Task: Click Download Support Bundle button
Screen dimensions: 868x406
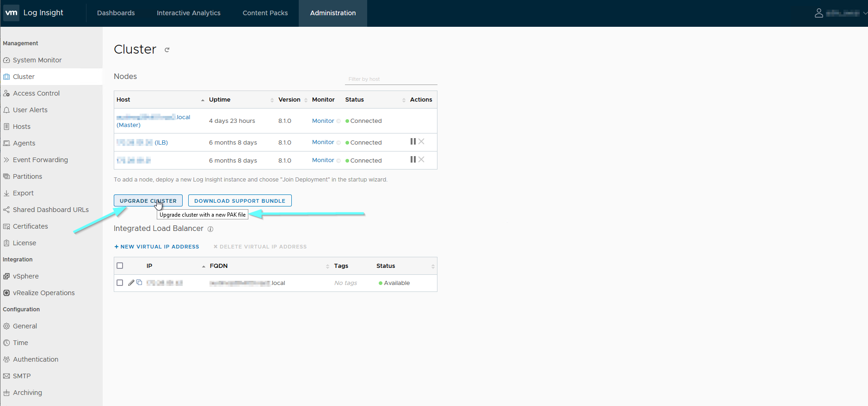Action: (240, 200)
